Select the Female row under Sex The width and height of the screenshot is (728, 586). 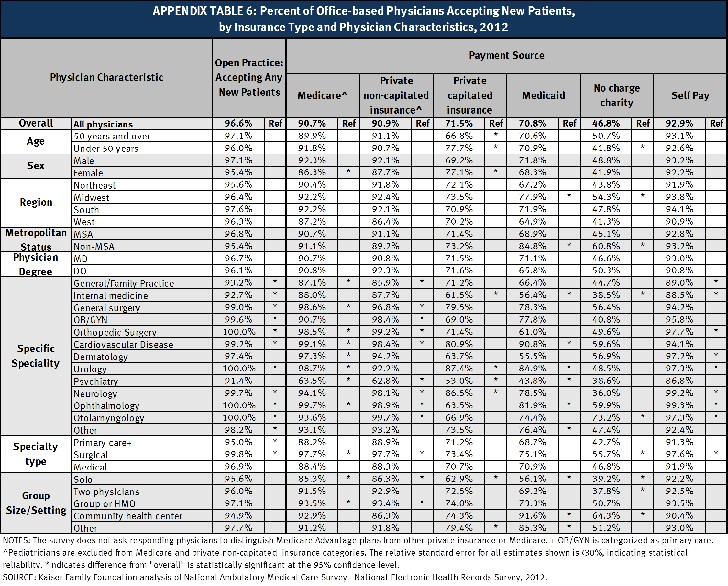[x=88, y=172]
